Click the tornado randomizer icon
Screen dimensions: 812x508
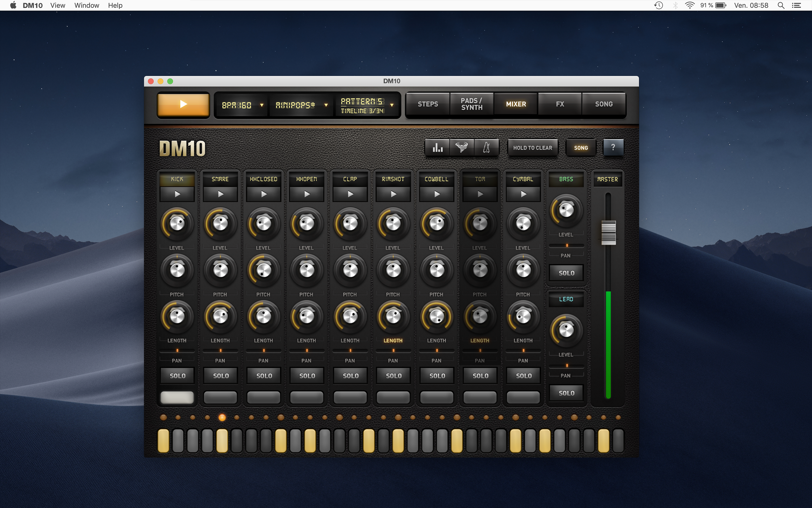click(462, 148)
